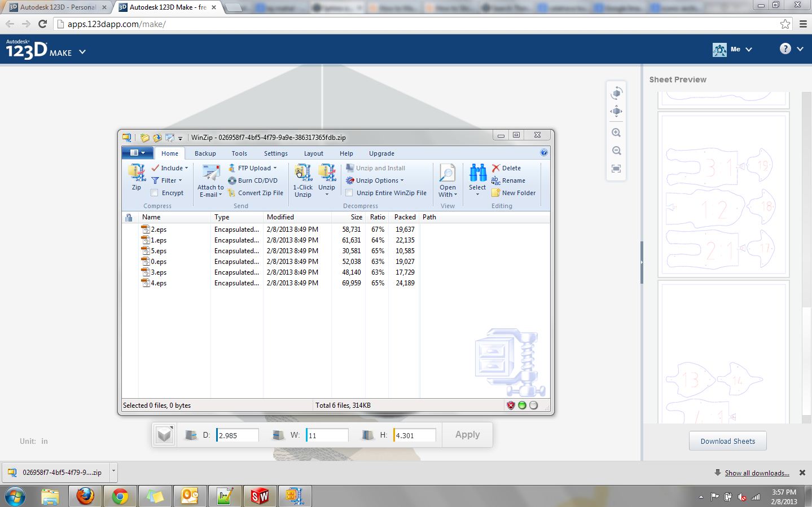This screenshot has height=507, width=812.
Task: Click the pan view icon
Action: (616, 111)
